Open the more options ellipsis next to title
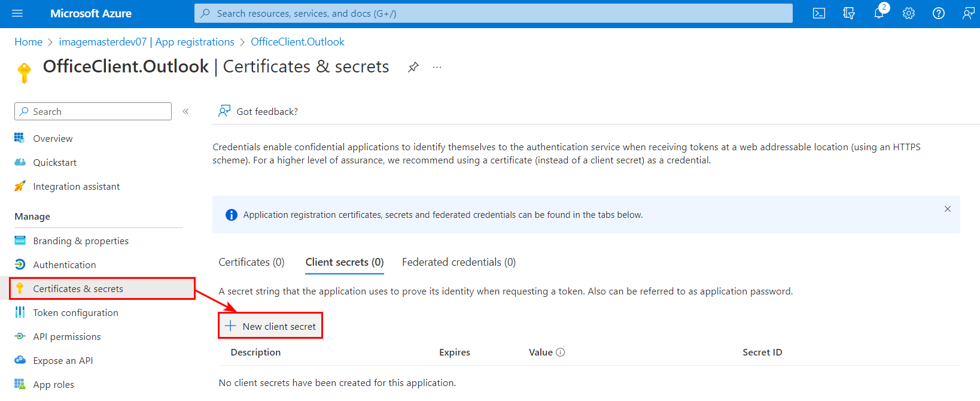The width and height of the screenshot is (980, 401). (x=437, y=67)
